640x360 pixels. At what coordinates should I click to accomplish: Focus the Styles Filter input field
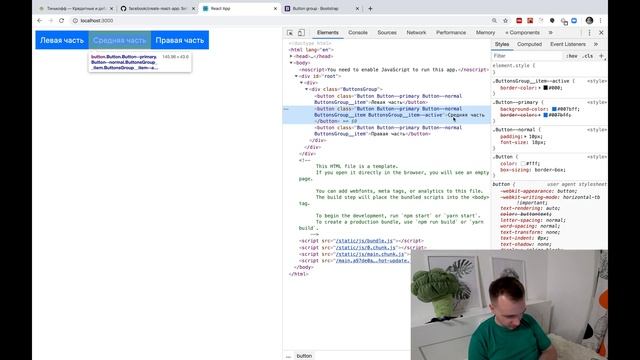(x=527, y=56)
